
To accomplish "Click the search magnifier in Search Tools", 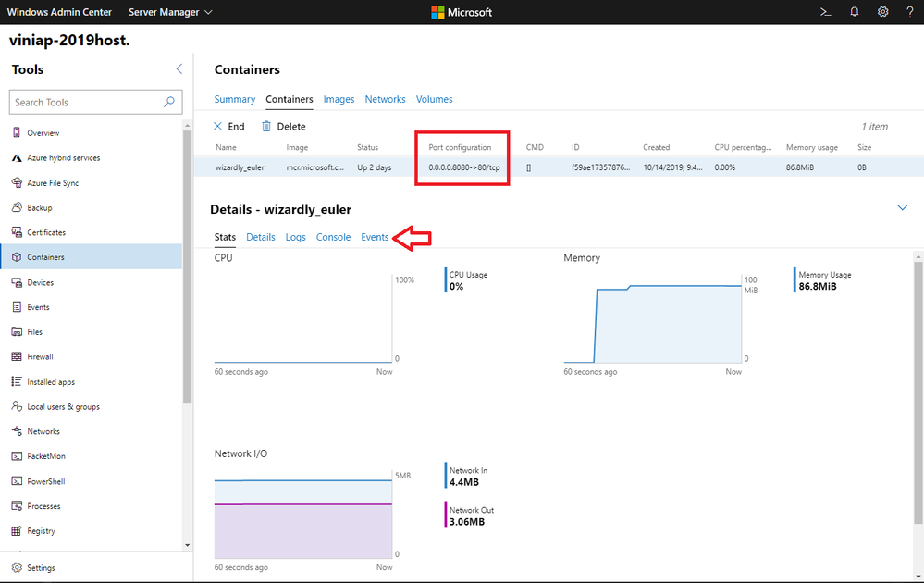I will (169, 102).
